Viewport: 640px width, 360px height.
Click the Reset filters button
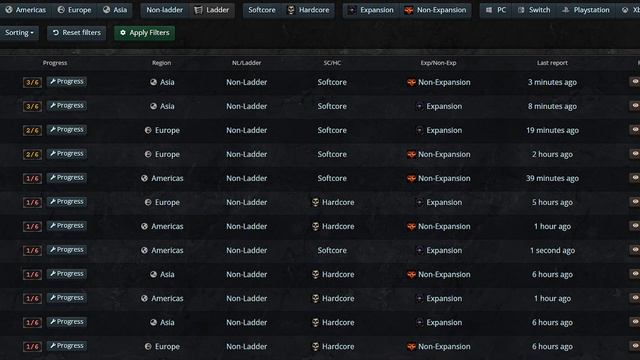coord(76,33)
